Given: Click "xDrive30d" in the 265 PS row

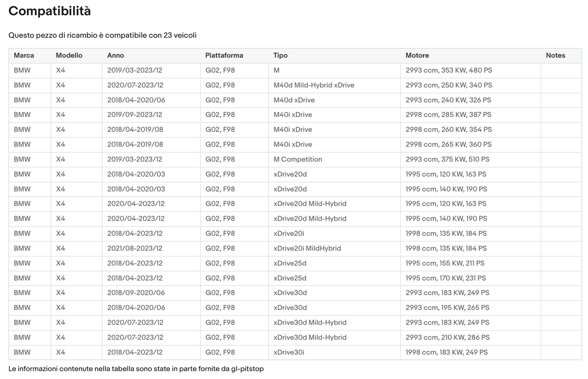Looking at the screenshot, I should [x=290, y=308].
